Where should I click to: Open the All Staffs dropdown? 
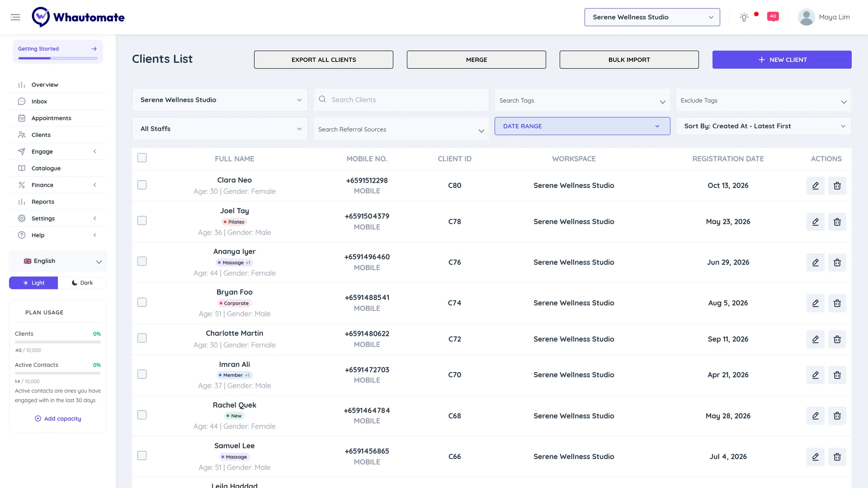[x=220, y=129]
